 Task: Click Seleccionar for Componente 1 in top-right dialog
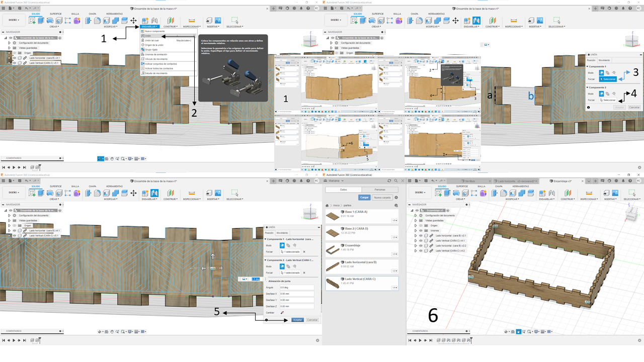[609, 79]
